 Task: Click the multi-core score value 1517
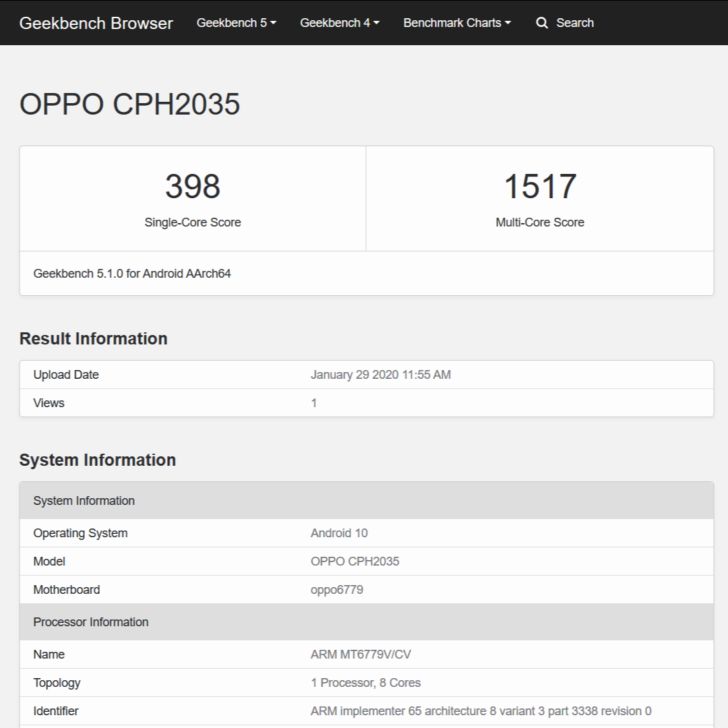point(540,187)
